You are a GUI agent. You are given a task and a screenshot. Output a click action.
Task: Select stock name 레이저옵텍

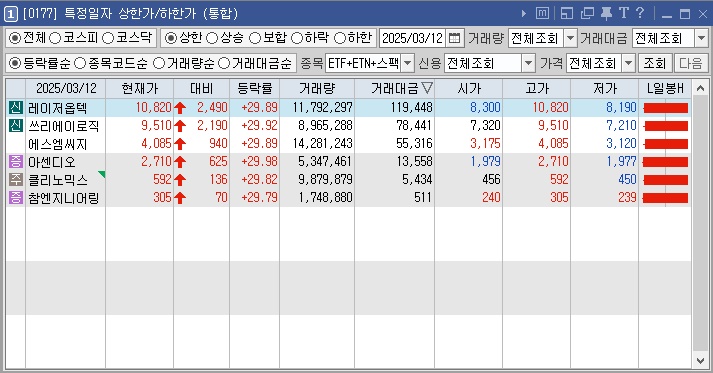point(57,108)
